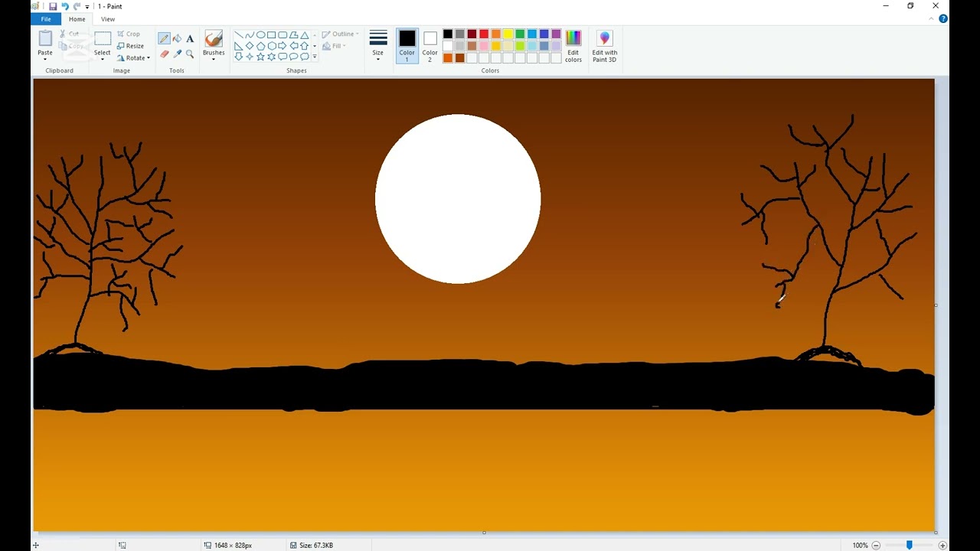Viewport: 980px width, 551px height.
Task: Open the shape Outline dropdown
Action: point(340,34)
